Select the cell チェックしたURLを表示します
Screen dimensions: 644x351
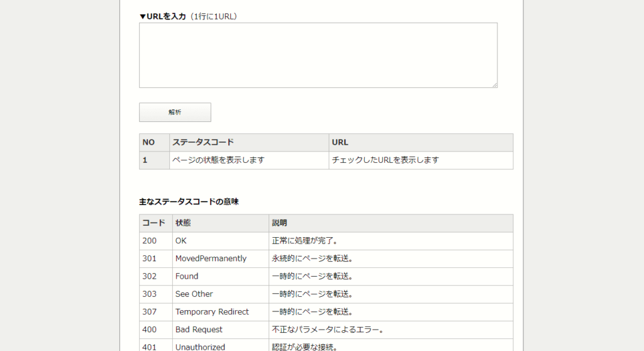coord(421,160)
